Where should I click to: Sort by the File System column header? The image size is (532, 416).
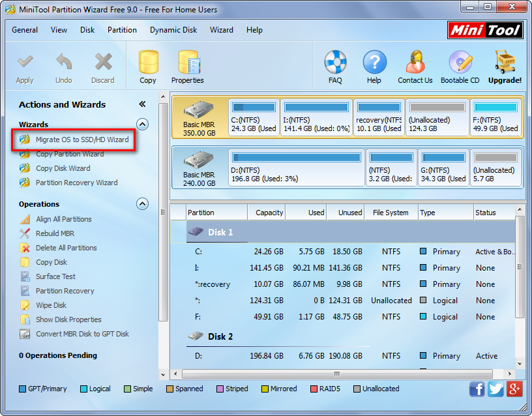click(x=391, y=213)
